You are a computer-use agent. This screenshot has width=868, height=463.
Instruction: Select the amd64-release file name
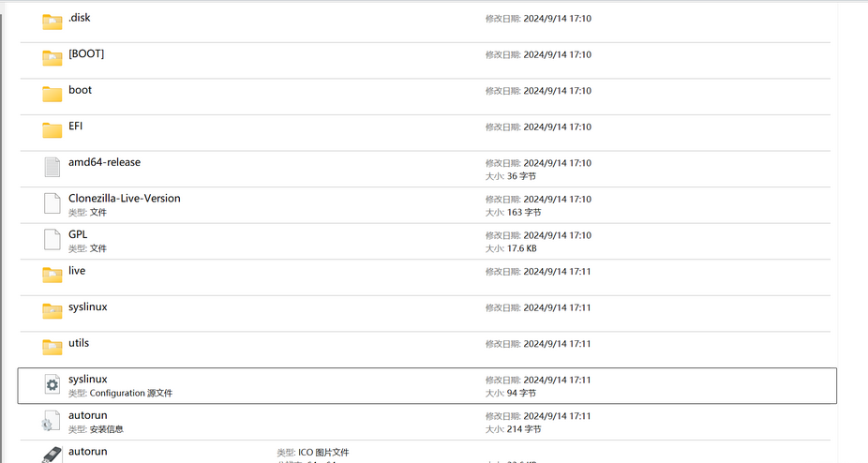[105, 162]
